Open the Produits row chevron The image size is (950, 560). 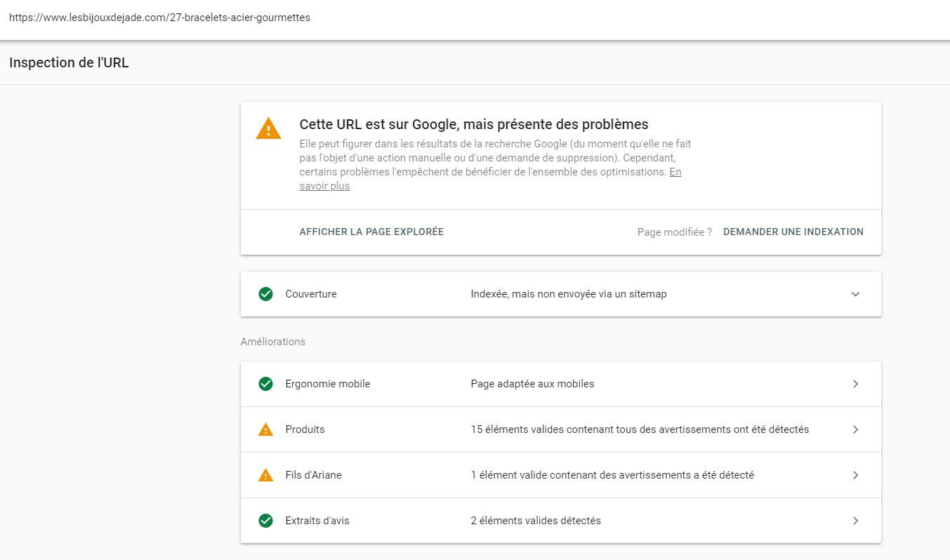coord(855,429)
